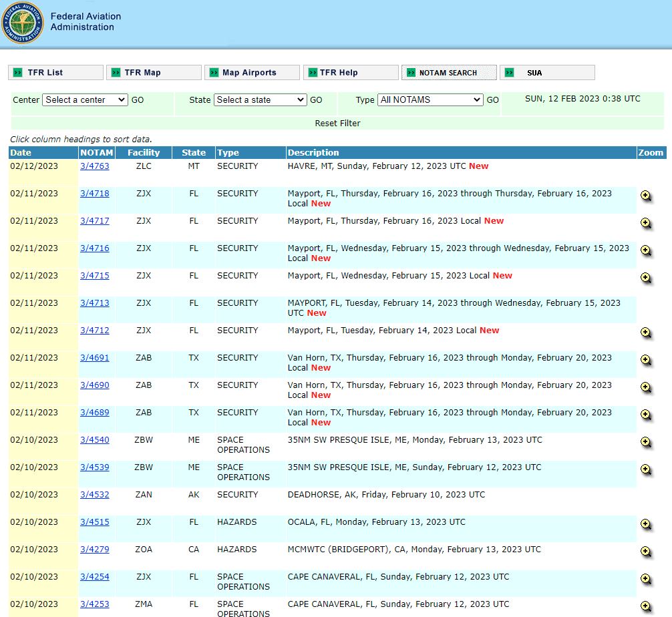Image resolution: width=672 pixels, height=617 pixels.
Task: Click the DEADHORSE, AK description text
Action: 386,495
